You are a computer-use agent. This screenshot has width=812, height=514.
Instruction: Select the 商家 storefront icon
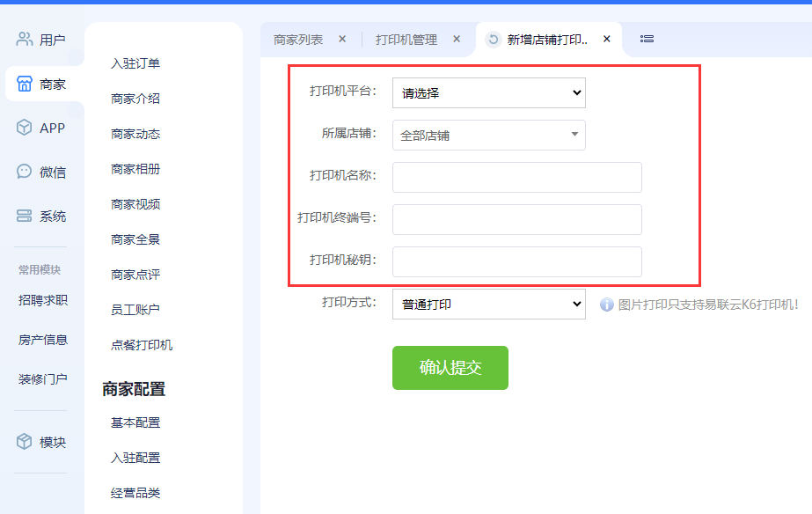point(25,84)
